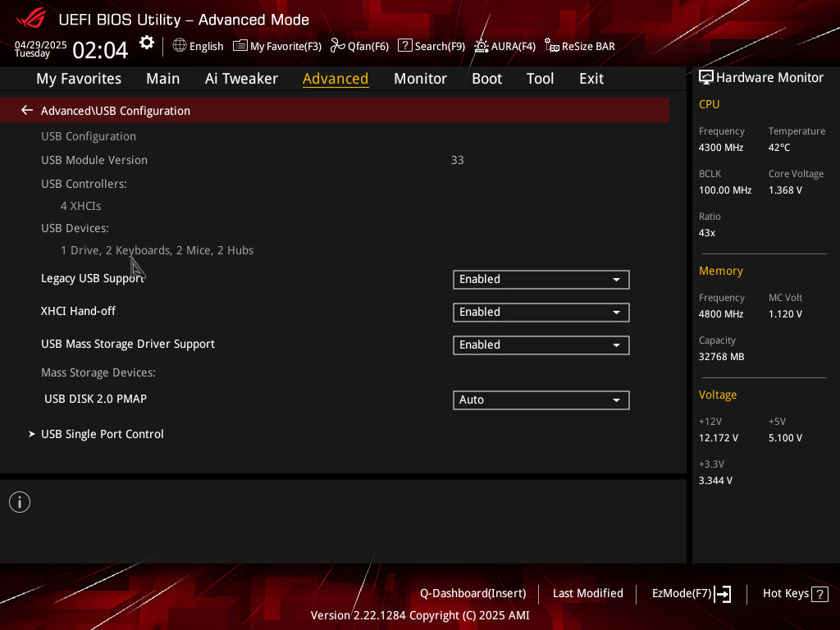Click the Hardware Monitor display icon
Viewport: 840px width, 630px height.
706,78
